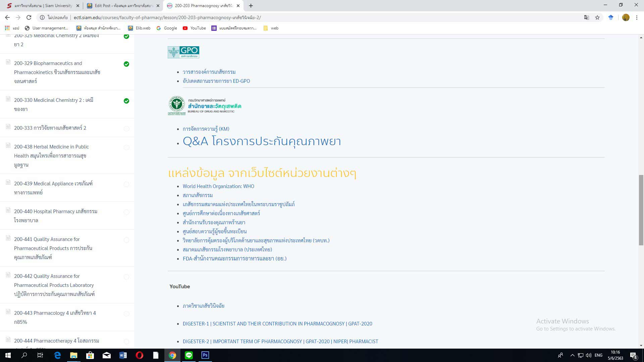Click the Bureau of Drug and Narcotic logo
Viewport: 644px width, 362px height.
click(204, 106)
